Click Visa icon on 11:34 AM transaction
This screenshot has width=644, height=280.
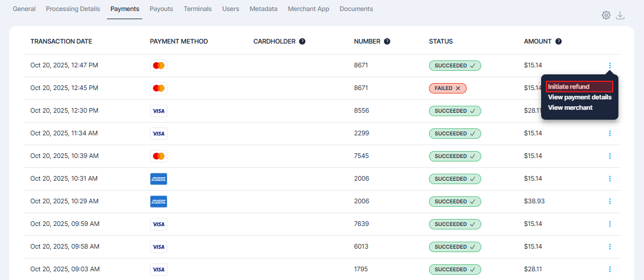pyautogui.click(x=159, y=134)
